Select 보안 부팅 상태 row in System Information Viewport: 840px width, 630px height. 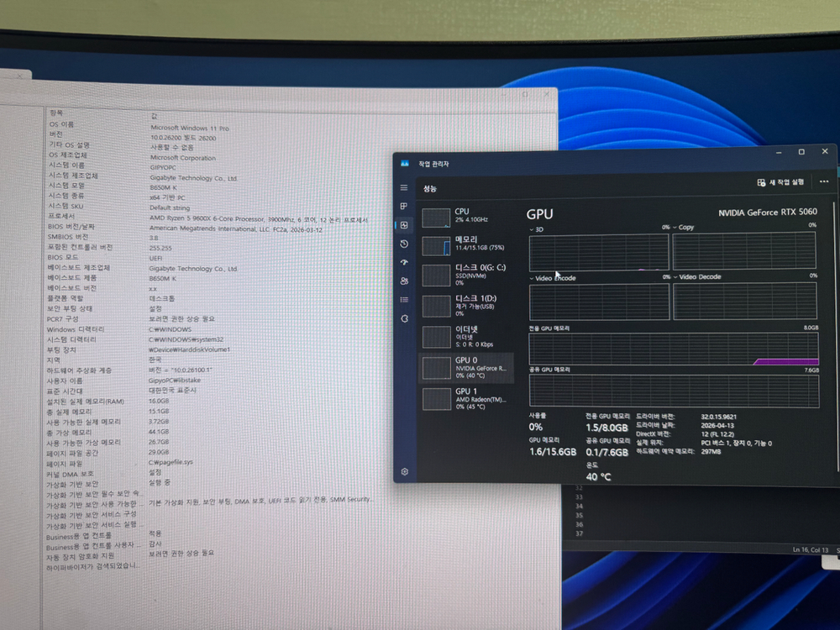(300, 308)
